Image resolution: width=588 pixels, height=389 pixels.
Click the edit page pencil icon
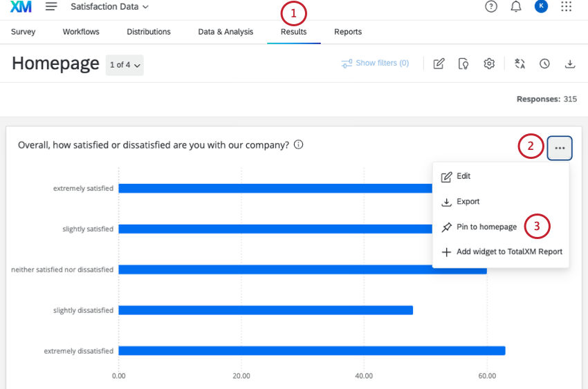coord(439,64)
